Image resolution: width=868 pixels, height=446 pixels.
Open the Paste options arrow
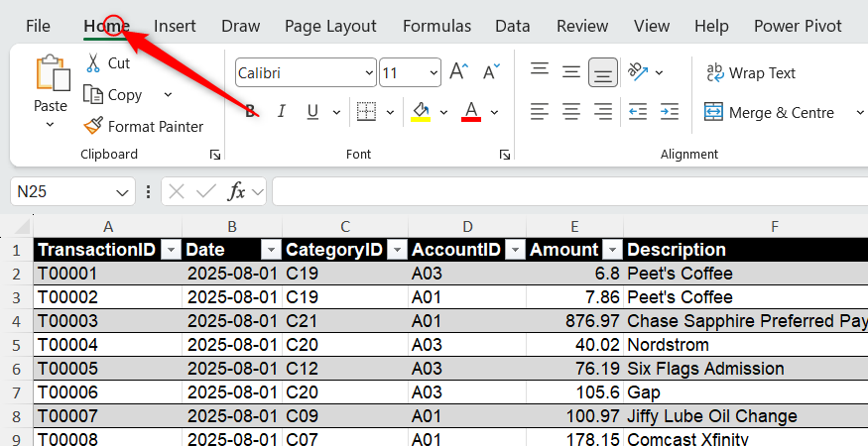[50, 125]
